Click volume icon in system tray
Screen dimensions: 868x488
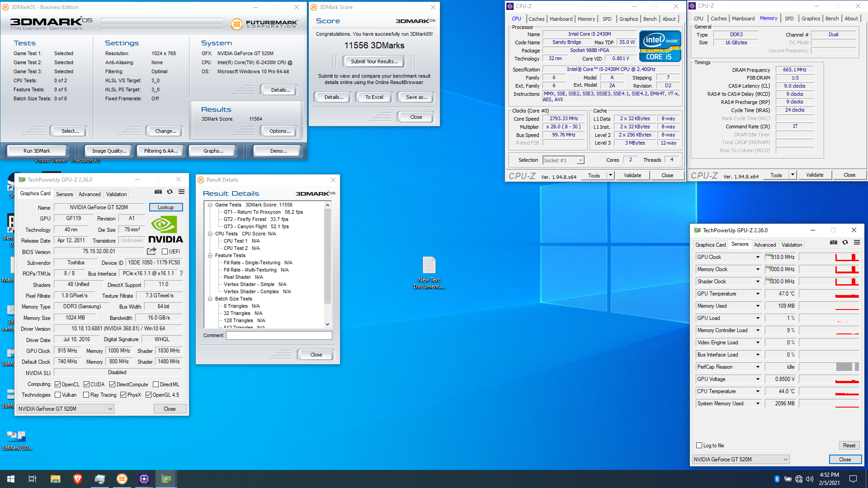[x=810, y=479]
